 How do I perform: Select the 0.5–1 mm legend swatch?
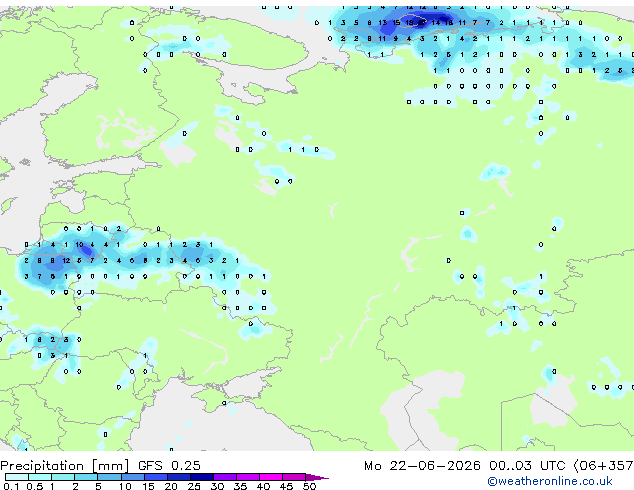pyautogui.click(x=40, y=477)
